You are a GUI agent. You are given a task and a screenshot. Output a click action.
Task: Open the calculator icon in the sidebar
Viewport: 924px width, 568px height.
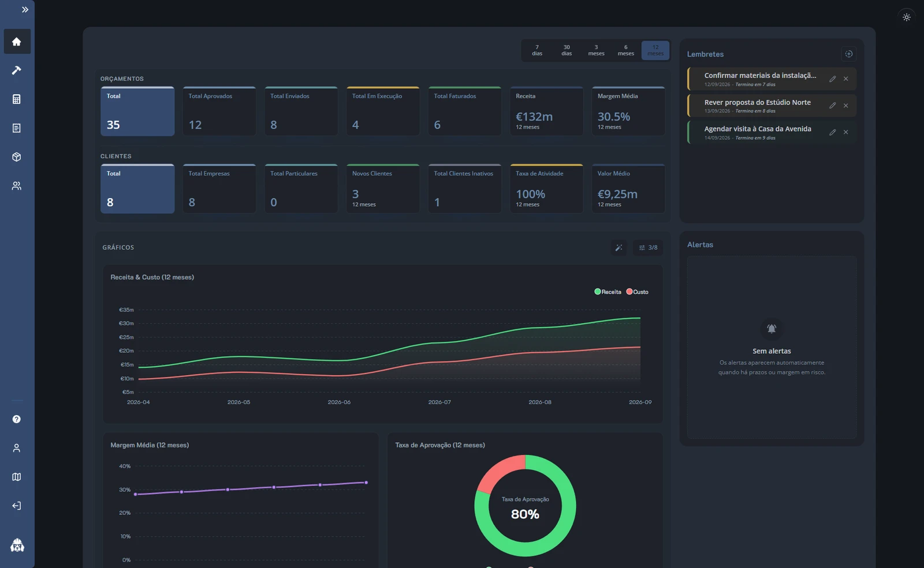17,99
